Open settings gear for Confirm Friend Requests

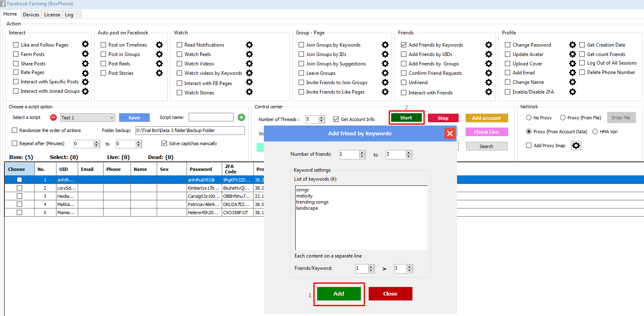click(489, 73)
